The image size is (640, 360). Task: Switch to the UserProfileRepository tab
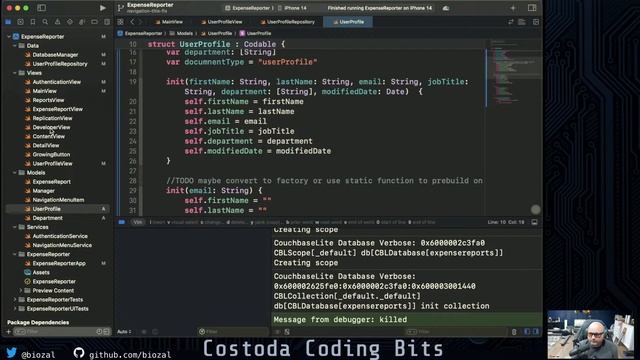click(x=287, y=22)
